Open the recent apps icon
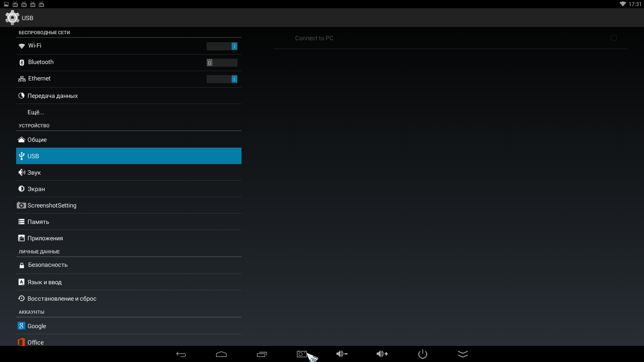Screen dimensions: 644x362 pos(262,354)
